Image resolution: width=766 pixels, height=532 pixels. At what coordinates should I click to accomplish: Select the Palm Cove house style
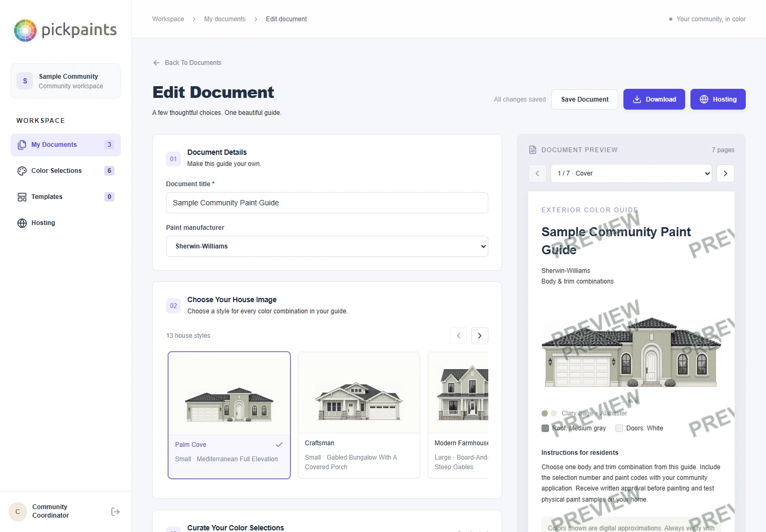point(229,415)
